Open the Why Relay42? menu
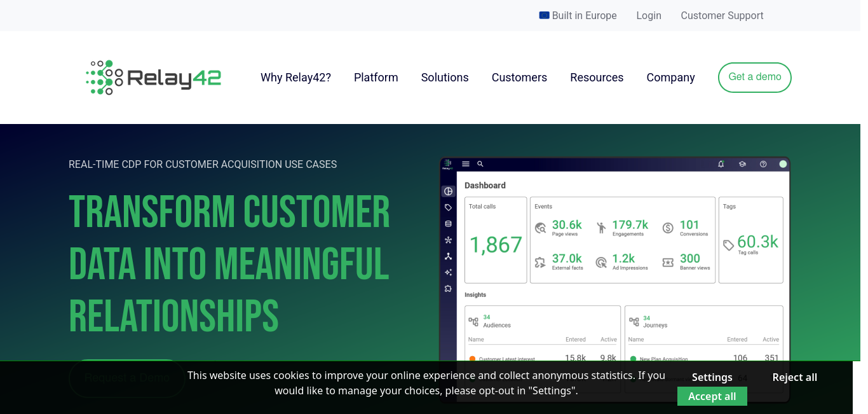868x414 pixels. pos(295,78)
